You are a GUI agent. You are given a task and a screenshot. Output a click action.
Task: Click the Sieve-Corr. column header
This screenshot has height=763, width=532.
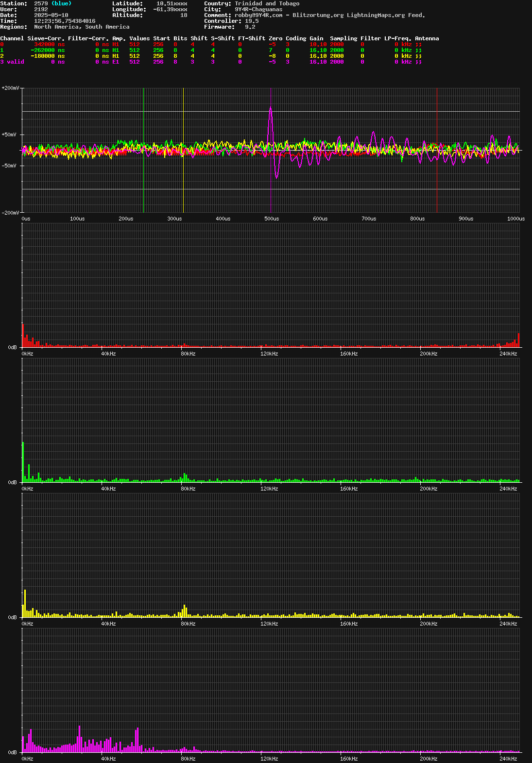(46, 38)
